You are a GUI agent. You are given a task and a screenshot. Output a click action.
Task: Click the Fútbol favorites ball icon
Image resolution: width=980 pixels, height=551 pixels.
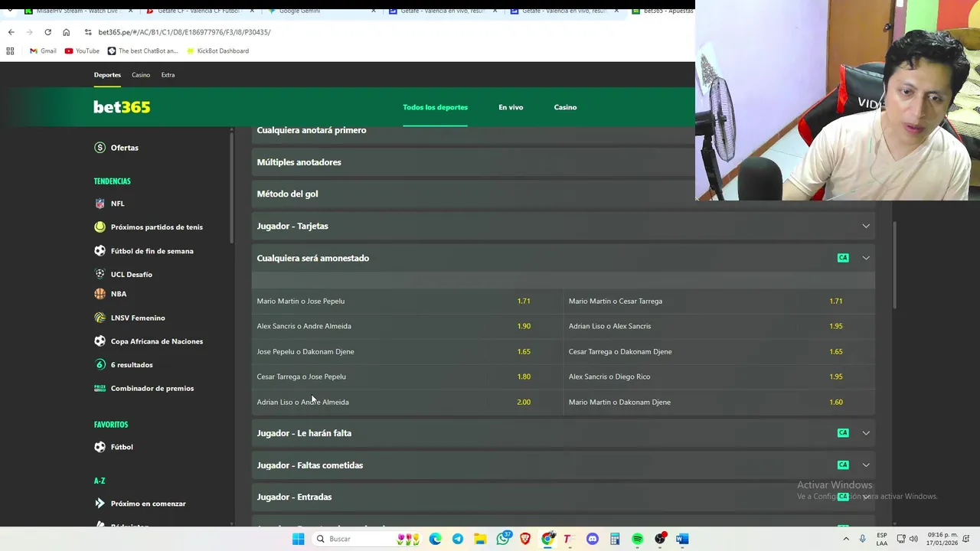[x=100, y=447]
